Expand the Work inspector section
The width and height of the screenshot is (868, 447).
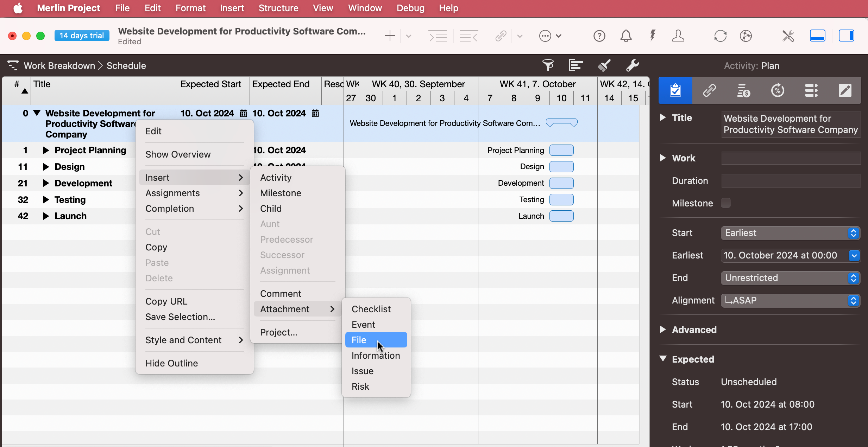(662, 158)
